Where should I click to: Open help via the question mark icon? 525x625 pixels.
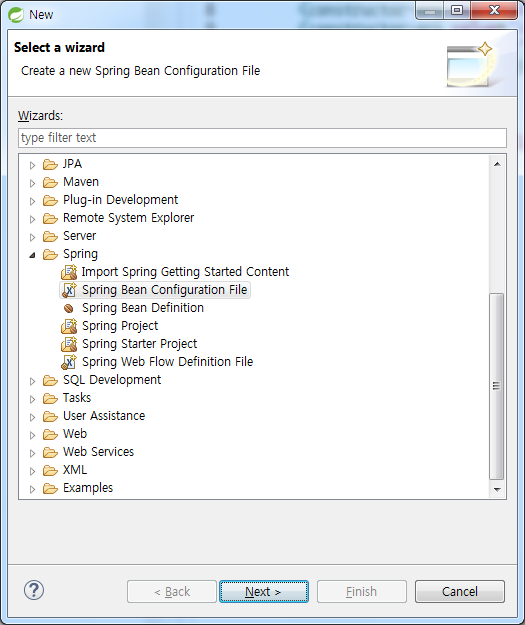click(x=34, y=590)
